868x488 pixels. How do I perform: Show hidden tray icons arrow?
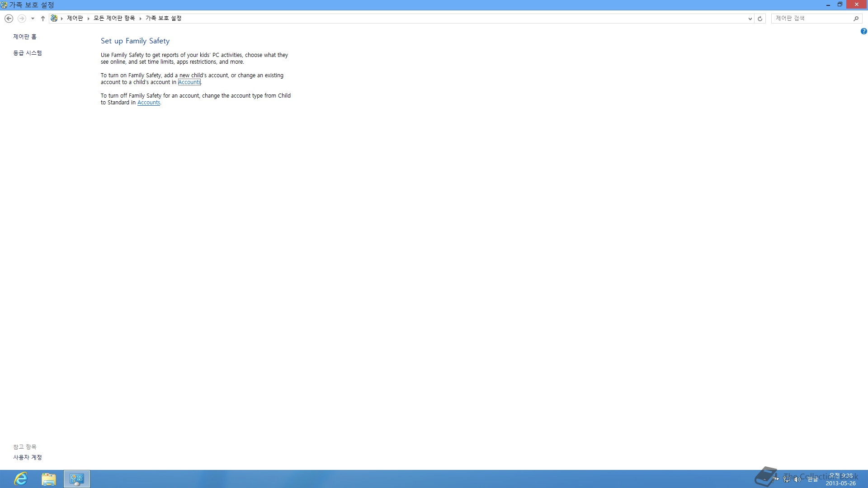[x=765, y=479]
